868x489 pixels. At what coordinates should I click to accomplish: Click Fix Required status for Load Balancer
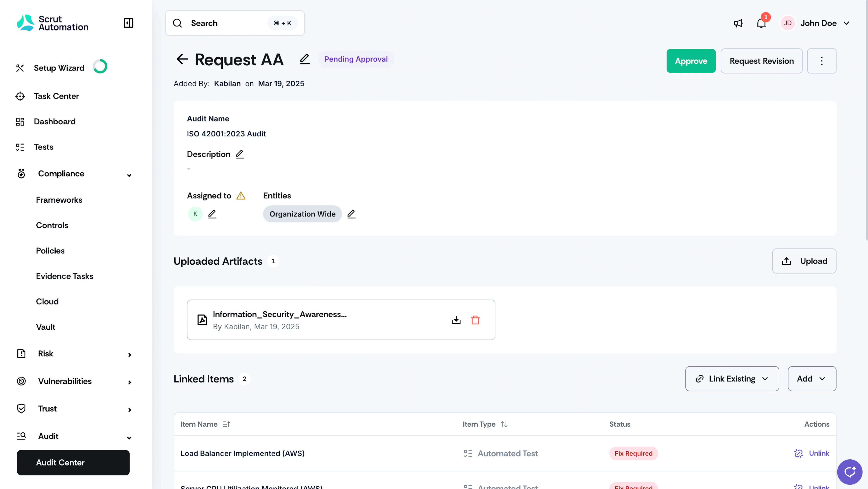coord(633,453)
